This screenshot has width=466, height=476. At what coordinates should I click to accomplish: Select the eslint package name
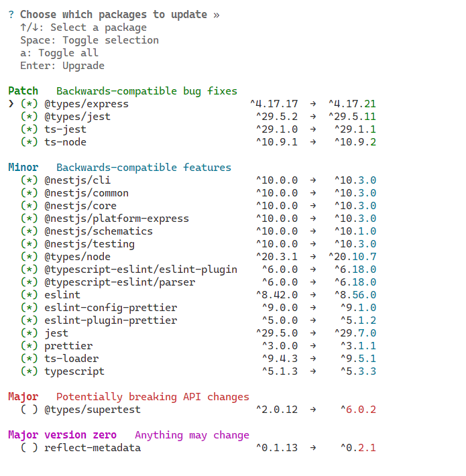point(62,295)
